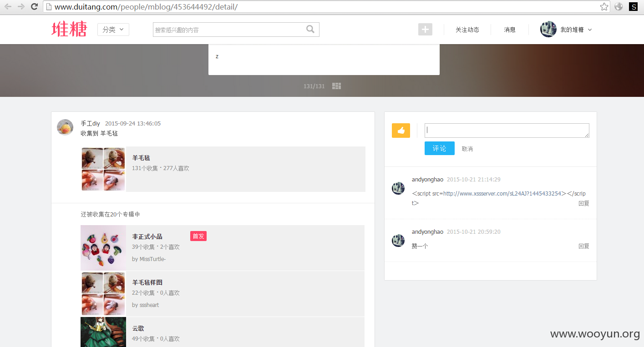This screenshot has width=644, height=347.
Task: Click the 堆糖 site logo
Action: [x=69, y=30]
